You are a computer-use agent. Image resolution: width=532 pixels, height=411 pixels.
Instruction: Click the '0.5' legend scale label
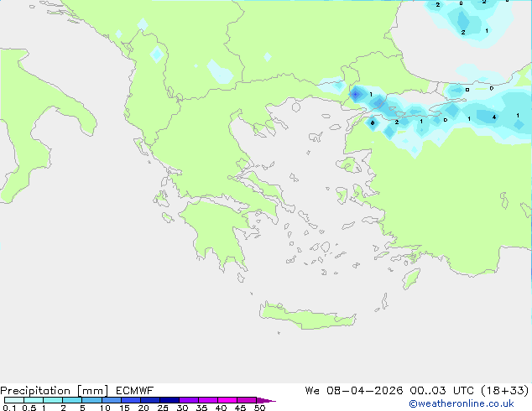point(29,408)
